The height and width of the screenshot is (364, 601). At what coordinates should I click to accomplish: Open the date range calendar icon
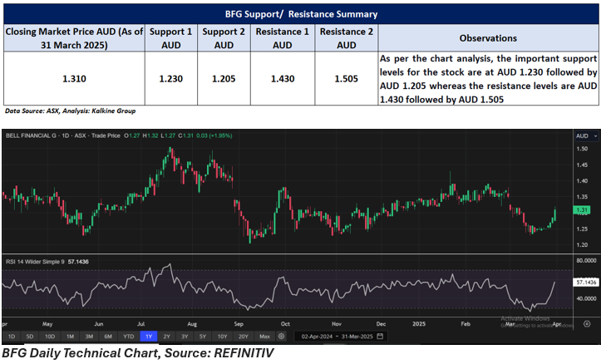tap(380, 336)
